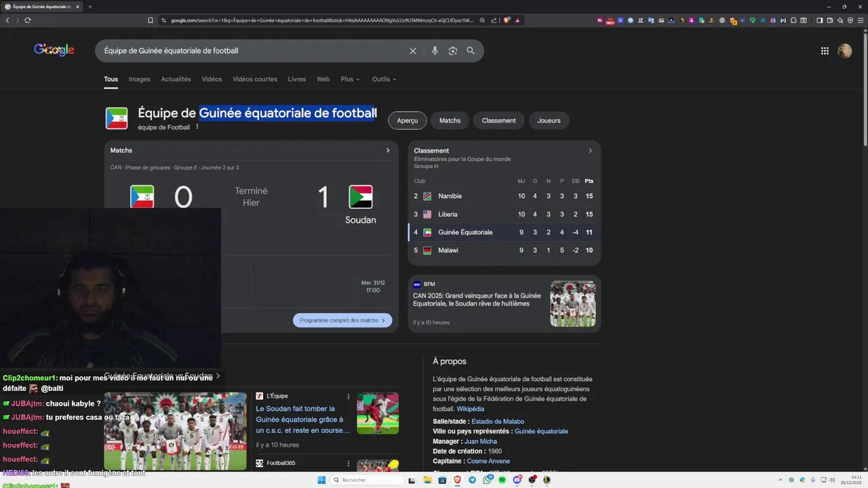Open the Juan Micha manager link
The height and width of the screenshot is (488, 868).
(481, 441)
